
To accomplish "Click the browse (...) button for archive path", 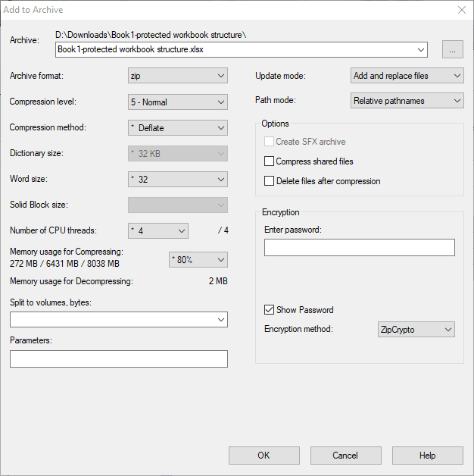I will click(x=453, y=49).
